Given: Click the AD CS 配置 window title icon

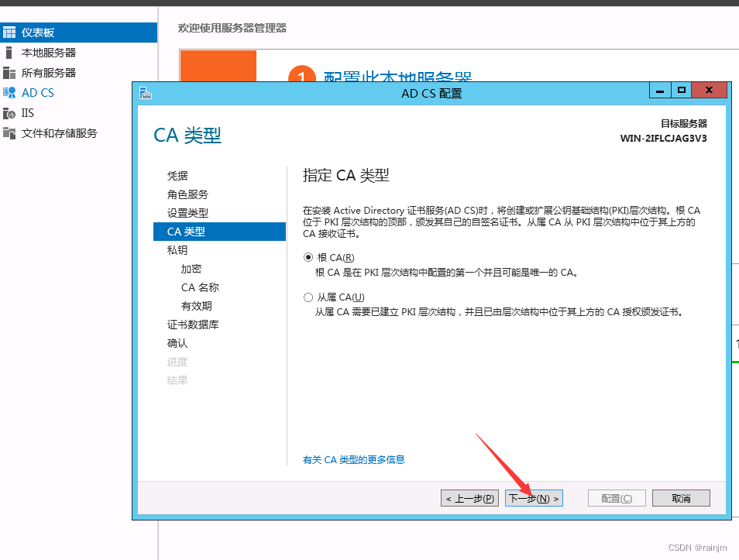Looking at the screenshot, I should coord(146,93).
